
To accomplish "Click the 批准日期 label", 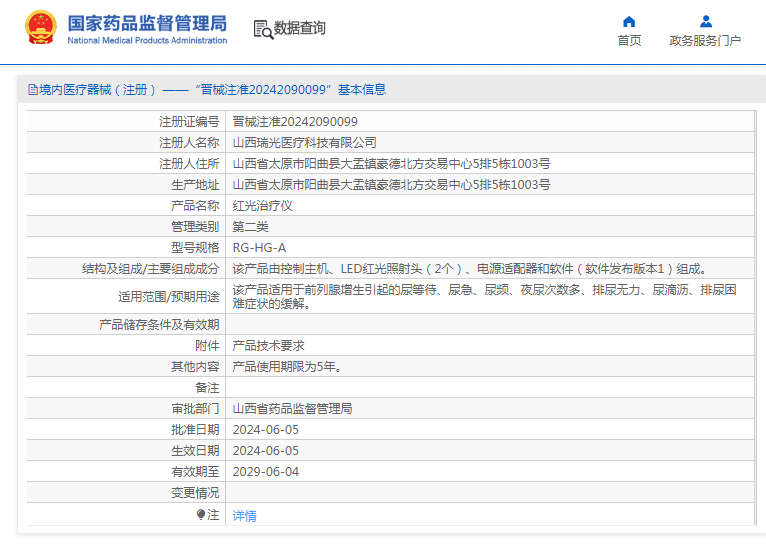I will click(x=195, y=430).
